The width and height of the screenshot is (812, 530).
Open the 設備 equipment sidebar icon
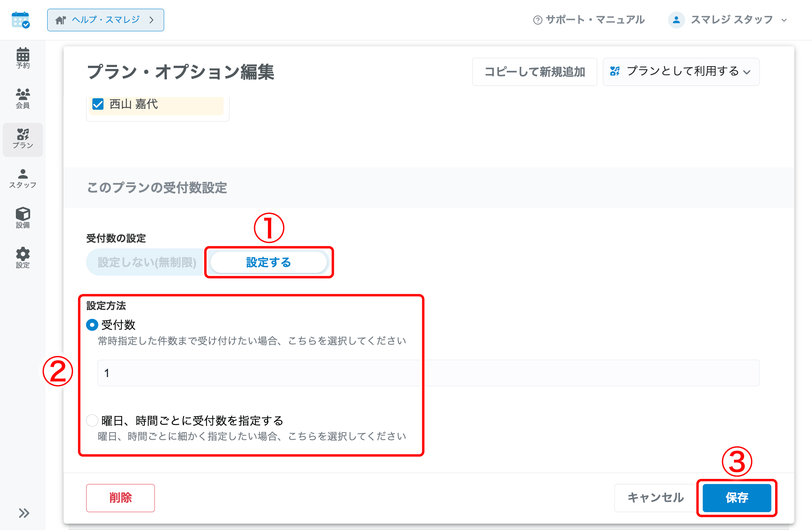23,218
